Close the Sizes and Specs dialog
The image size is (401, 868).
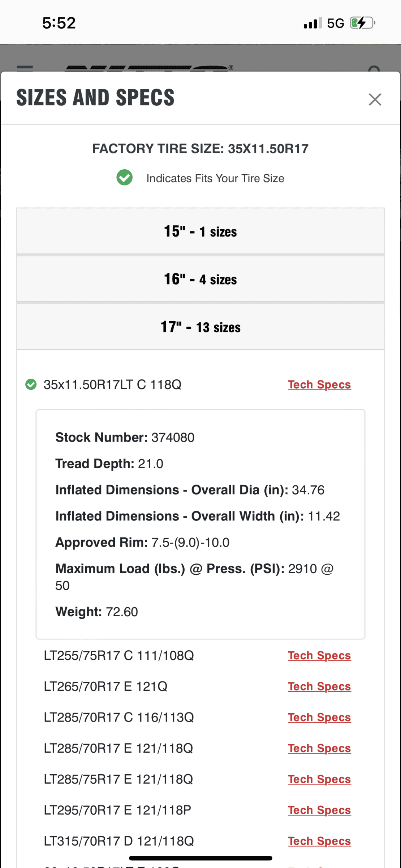click(x=375, y=99)
